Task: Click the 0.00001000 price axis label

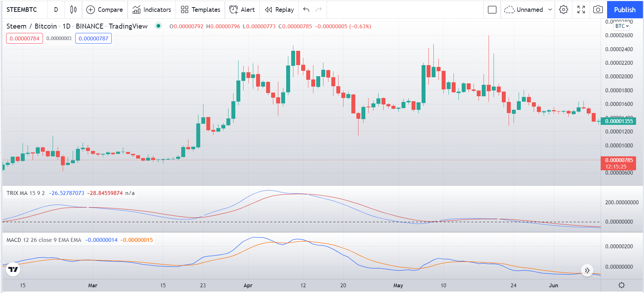Action: [619, 146]
